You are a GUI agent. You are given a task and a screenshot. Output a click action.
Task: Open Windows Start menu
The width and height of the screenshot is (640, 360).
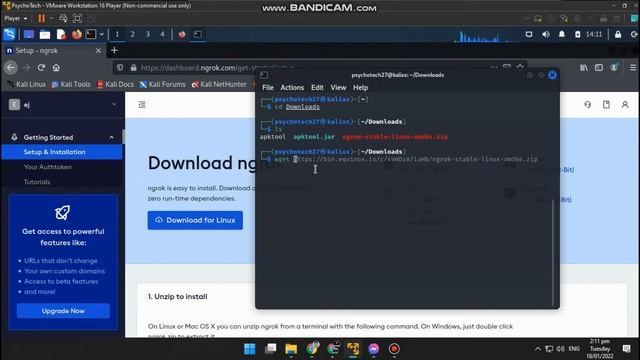(x=250, y=349)
